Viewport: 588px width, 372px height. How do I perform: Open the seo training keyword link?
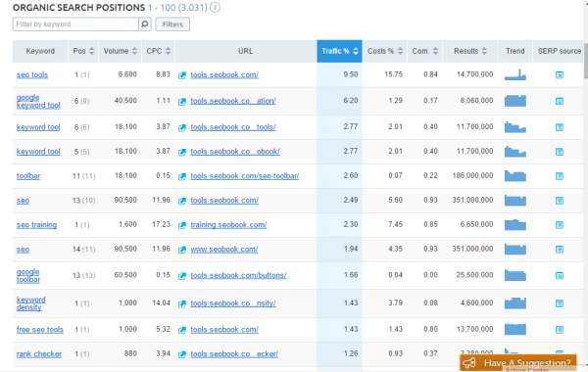(x=37, y=225)
